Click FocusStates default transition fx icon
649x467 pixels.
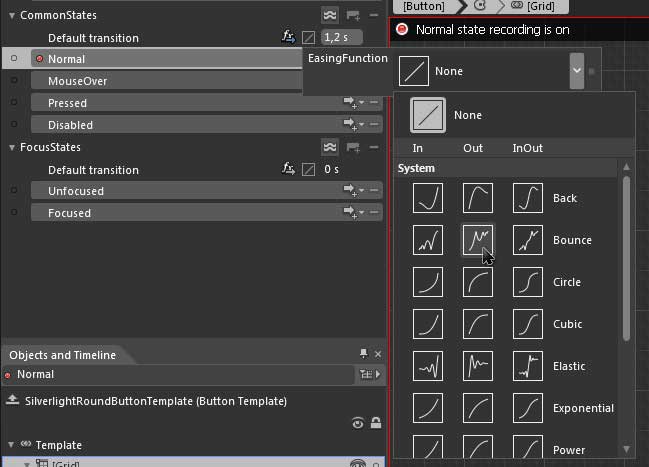point(288,169)
